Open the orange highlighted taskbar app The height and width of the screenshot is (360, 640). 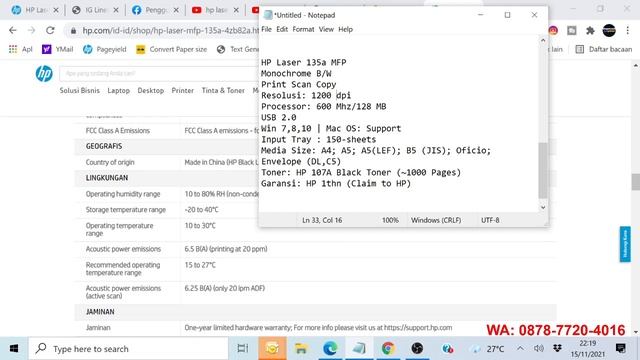tap(272, 349)
